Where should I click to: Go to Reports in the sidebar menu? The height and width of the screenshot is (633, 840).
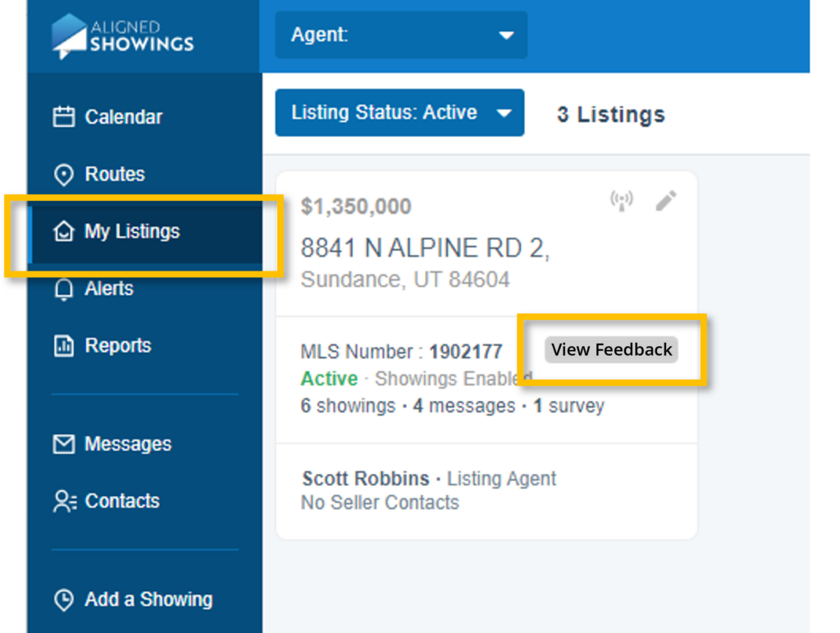117,346
